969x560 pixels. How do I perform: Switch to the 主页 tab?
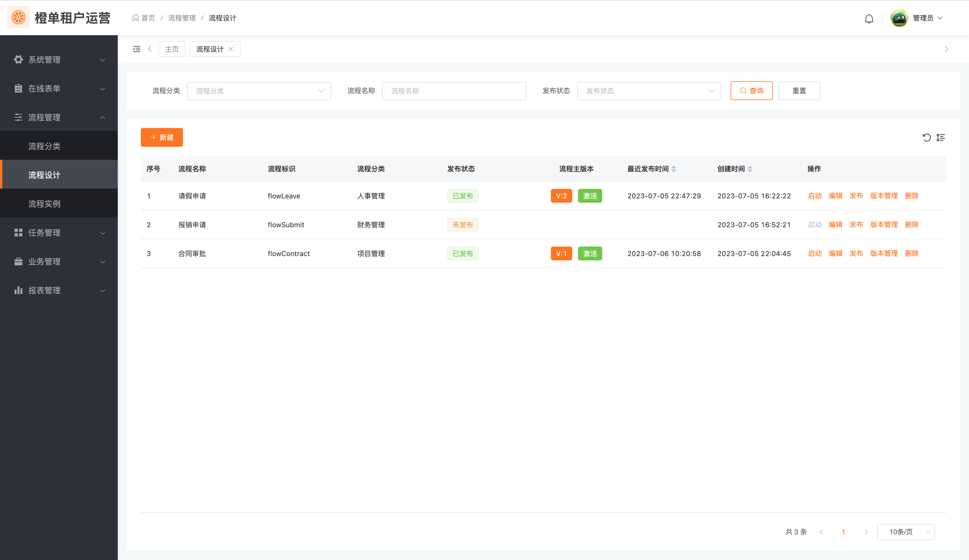click(x=171, y=49)
